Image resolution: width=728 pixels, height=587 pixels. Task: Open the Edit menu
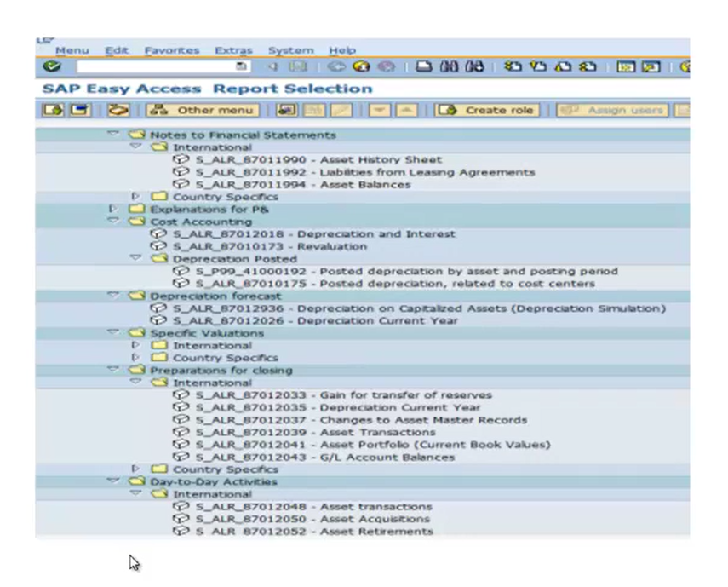pyautogui.click(x=117, y=50)
